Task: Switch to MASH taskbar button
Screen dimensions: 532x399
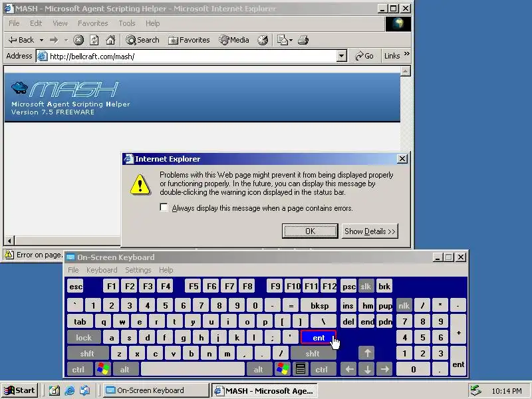Action: [x=265, y=390]
